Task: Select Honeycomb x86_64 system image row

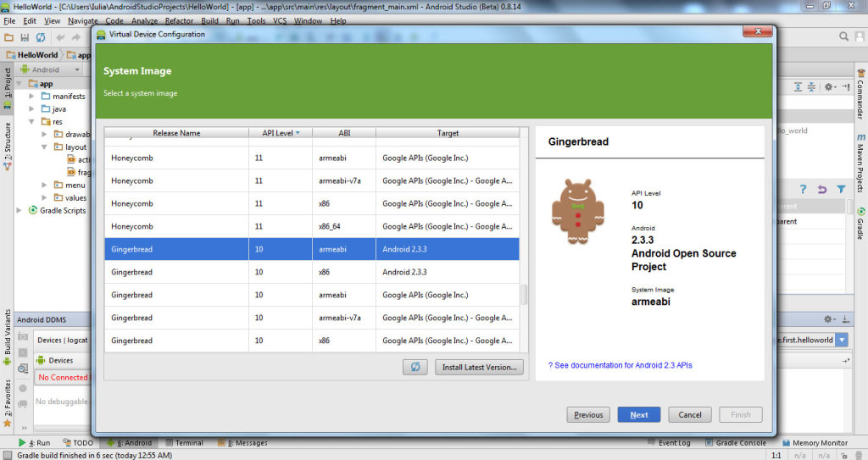Action: (x=312, y=226)
